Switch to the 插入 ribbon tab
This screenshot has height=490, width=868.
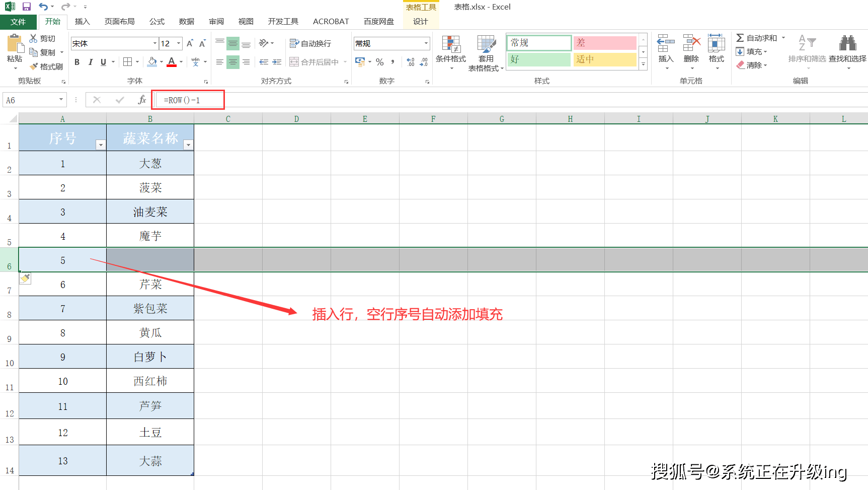click(x=82, y=22)
